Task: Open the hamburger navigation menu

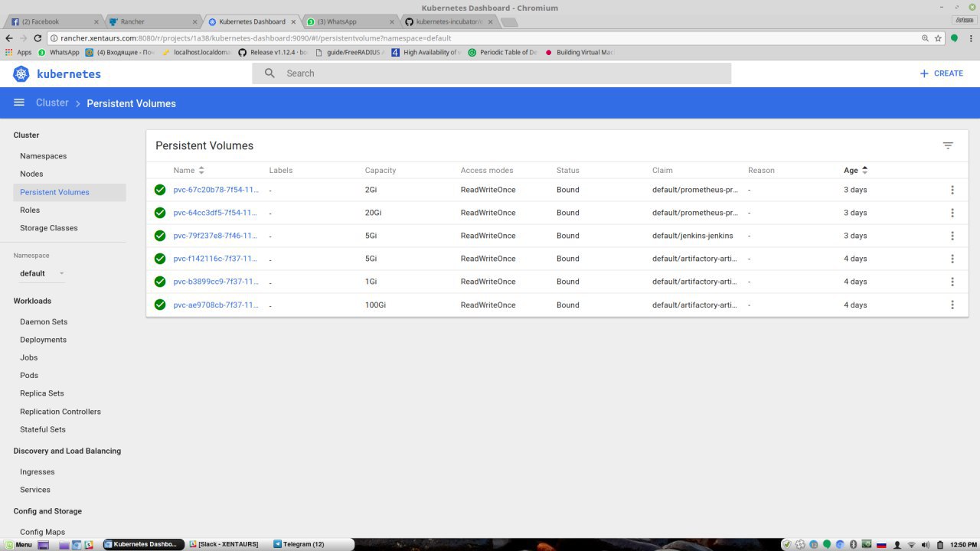Action: pos(19,103)
